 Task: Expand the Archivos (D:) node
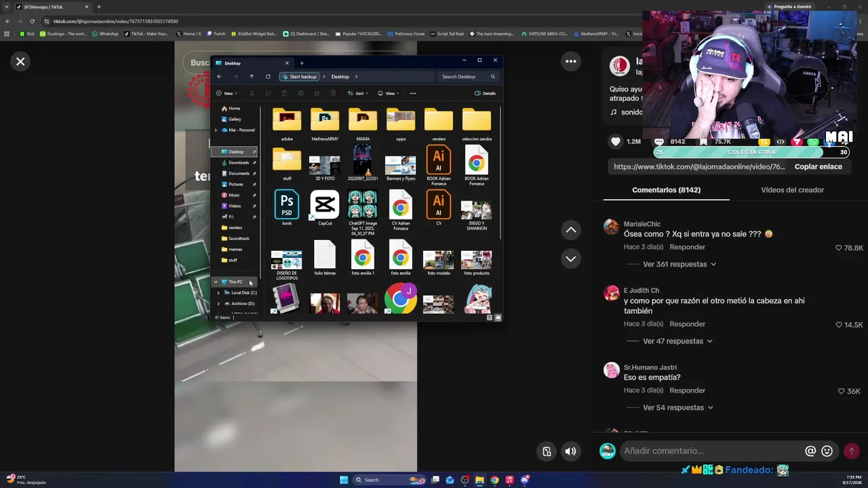click(x=218, y=304)
